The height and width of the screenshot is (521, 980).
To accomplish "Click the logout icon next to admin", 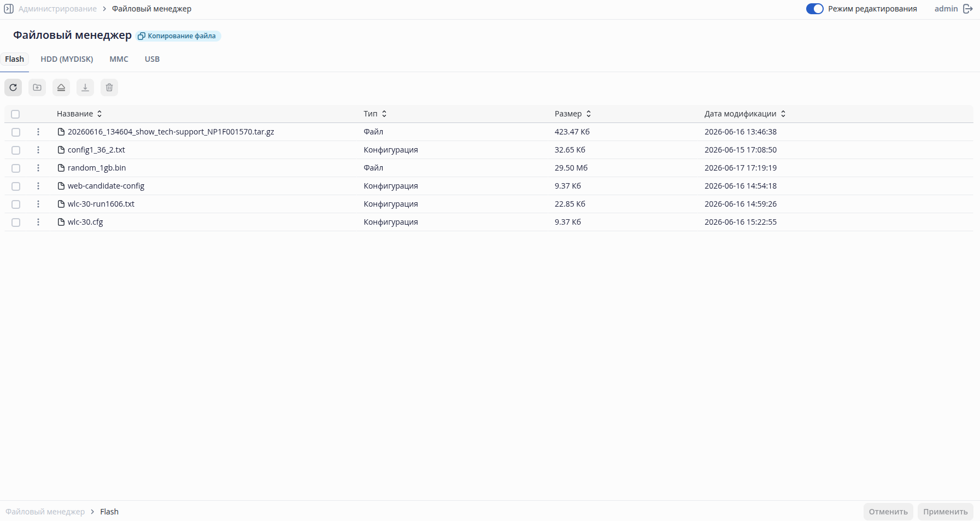I will pos(968,9).
